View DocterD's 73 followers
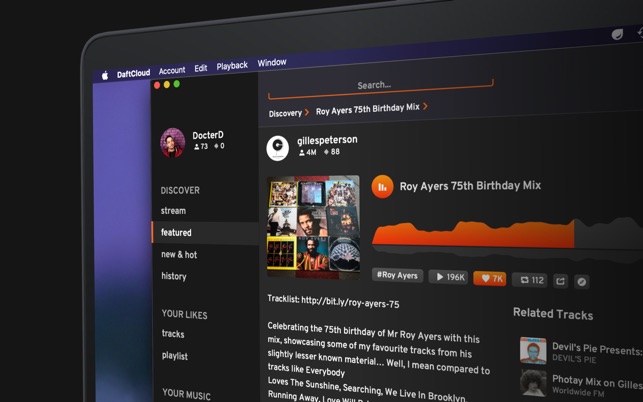Image resolution: width=643 pixels, height=402 pixels. click(201, 146)
